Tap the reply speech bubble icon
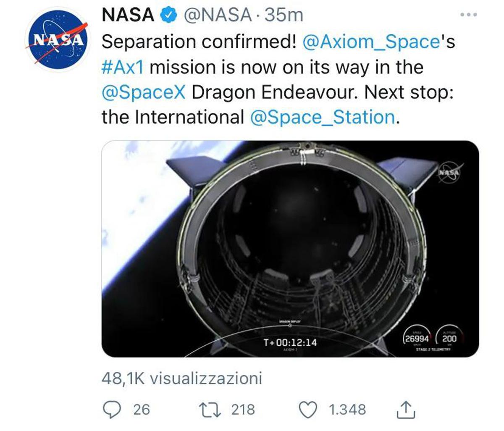The image size is (504, 431). point(112,410)
